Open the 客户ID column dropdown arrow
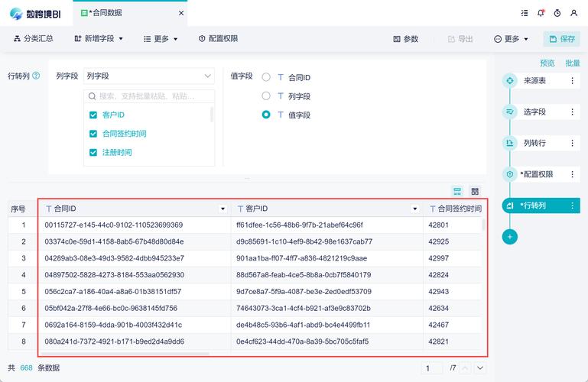 click(x=414, y=209)
